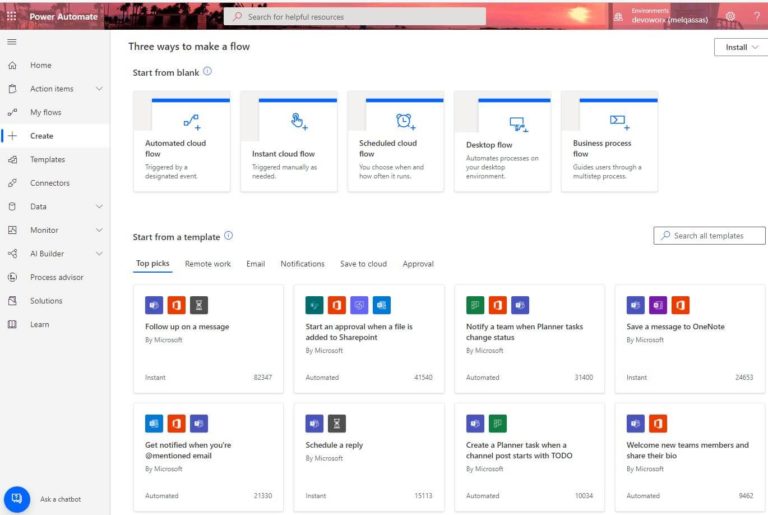The height and width of the screenshot is (515, 768).
Task: Open Create a Planner task template
Action: (529, 458)
